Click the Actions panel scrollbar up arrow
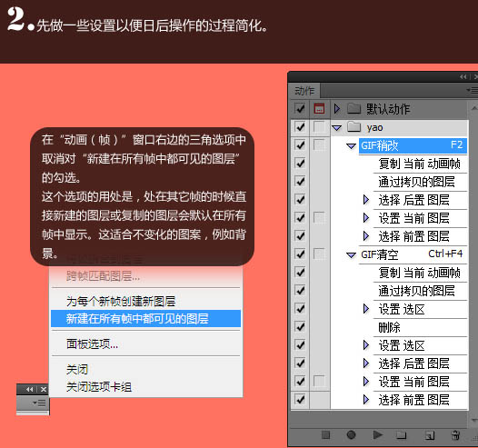This screenshot has height=448, width=478. click(x=473, y=107)
